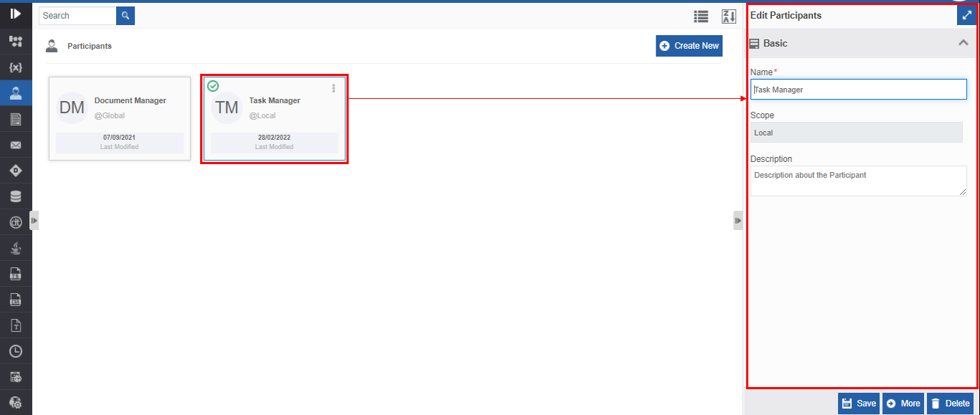Click the app logo in the sidebar
Screen dimensions: 980x415
16,14
